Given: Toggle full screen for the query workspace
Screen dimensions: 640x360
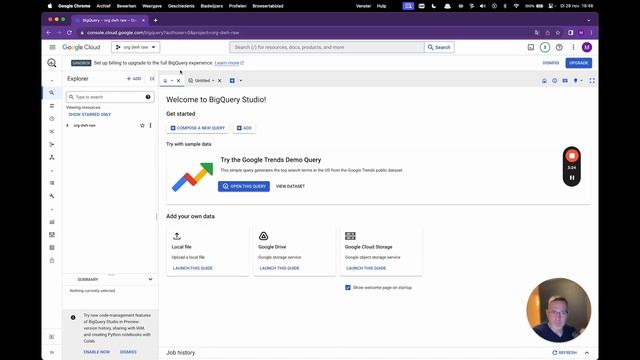Looking at the screenshot, I should click(592, 81).
